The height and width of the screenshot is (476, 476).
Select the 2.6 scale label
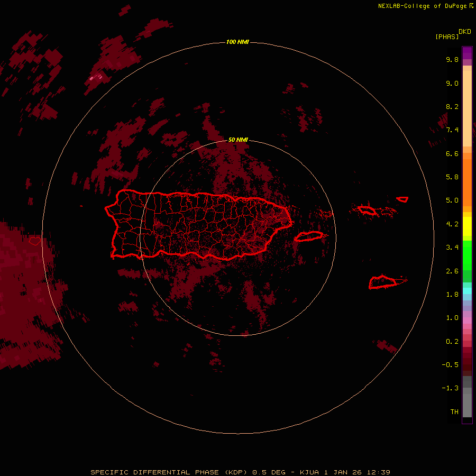coord(452,271)
